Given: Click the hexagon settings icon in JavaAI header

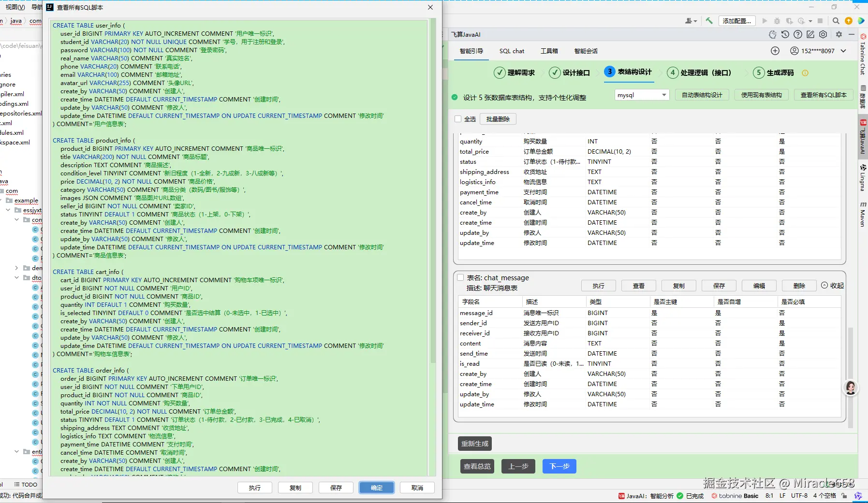Looking at the screenshot, I should coord(823,34).
